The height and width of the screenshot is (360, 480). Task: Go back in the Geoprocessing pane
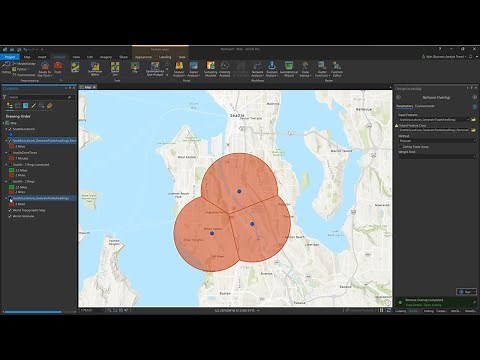(398, 97)
